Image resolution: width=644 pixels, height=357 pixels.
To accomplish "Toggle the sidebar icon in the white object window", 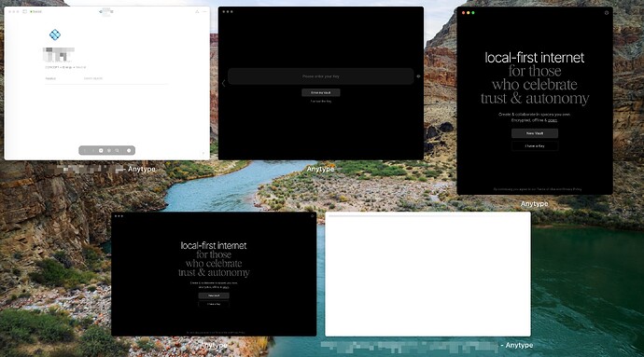I will click(x=24, y=11).
